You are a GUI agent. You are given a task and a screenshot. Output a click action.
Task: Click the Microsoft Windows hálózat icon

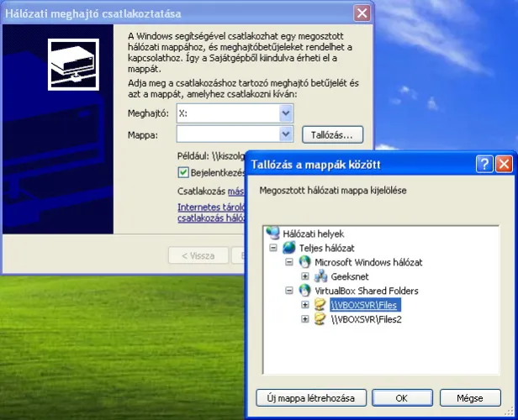[305, 262]
